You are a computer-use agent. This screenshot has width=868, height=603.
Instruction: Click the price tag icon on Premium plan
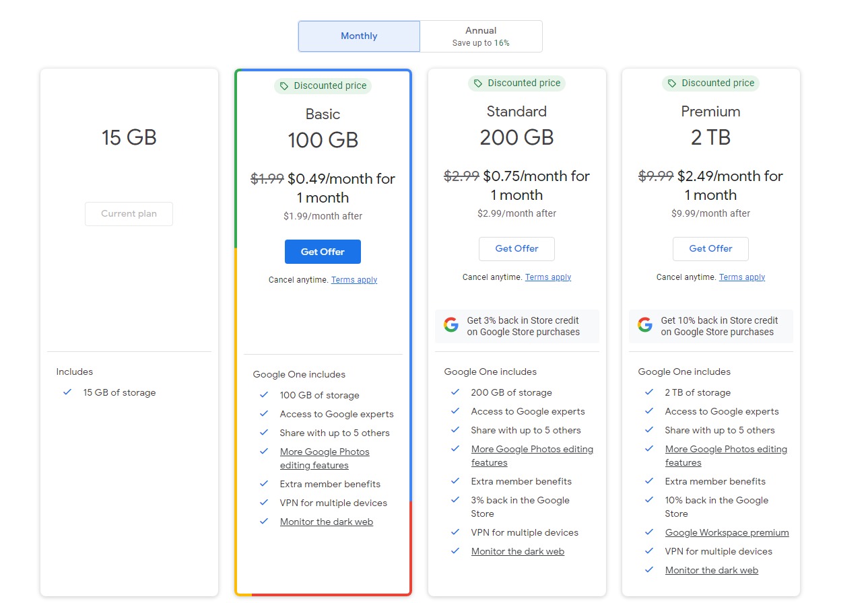click(672, 83)
